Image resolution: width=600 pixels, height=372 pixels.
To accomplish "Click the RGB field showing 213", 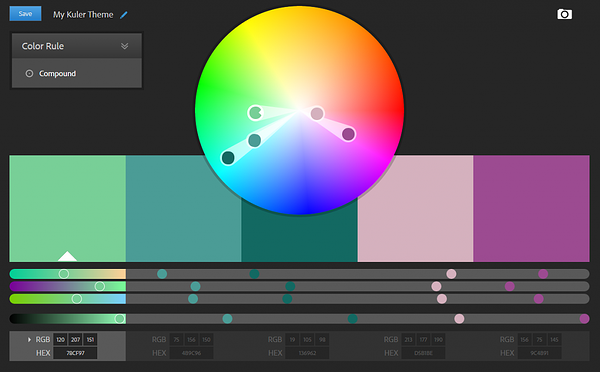I will pyautogui.click(x=408, y=339).
